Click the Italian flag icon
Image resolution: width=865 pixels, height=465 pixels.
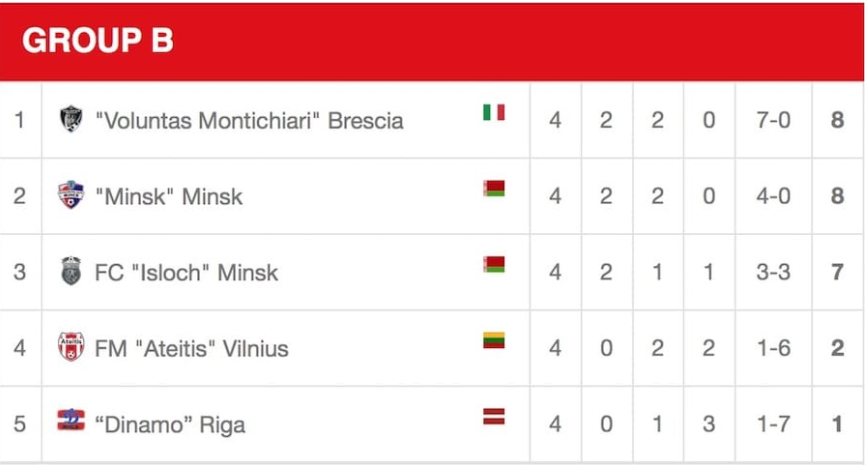(494, 113)
